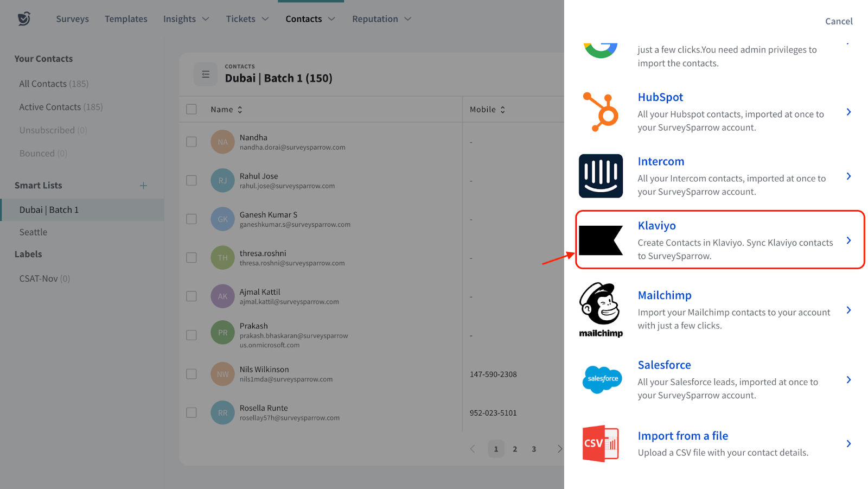868x489 pixels.
Task: Click the CSV file import icon
Action: coord(601,443)
